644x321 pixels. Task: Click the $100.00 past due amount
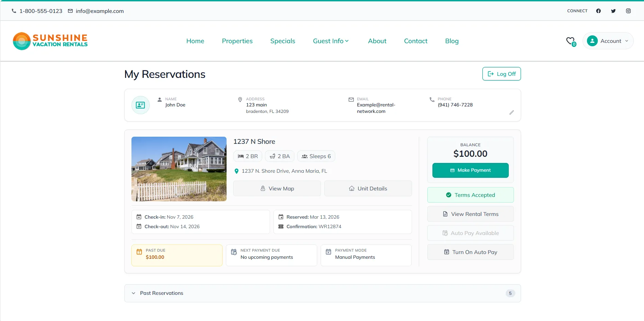tap(155, 257)
